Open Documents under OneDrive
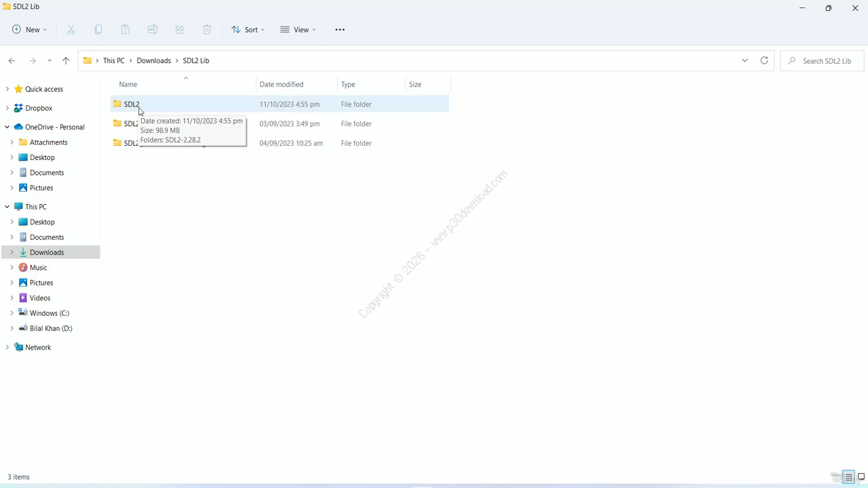This screenshot has width=868, height=488. 47,173
